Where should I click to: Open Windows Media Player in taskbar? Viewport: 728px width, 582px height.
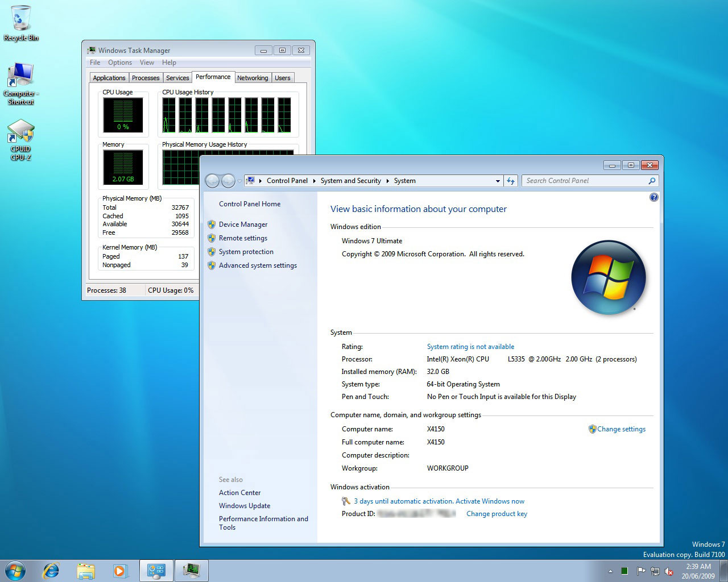coord(121,570)
